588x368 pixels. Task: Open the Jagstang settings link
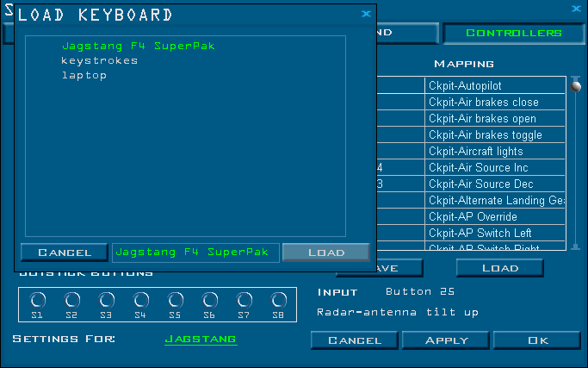point(200,340)
